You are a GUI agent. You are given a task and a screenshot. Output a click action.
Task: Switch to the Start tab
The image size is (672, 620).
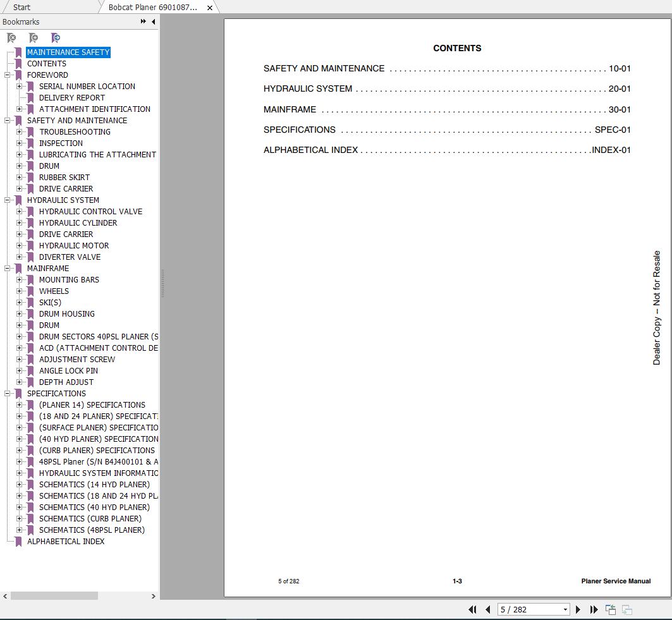[x=22, y=8]
